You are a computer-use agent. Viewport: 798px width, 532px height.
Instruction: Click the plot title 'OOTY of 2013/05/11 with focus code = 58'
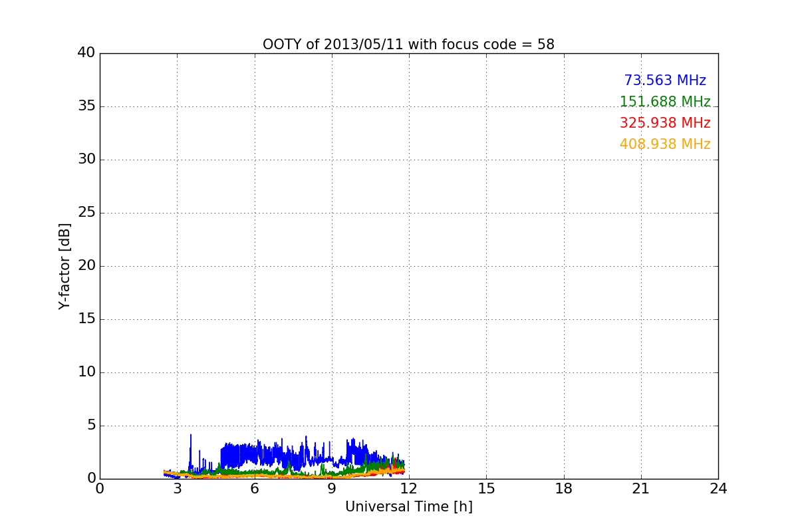click(408, 45)
